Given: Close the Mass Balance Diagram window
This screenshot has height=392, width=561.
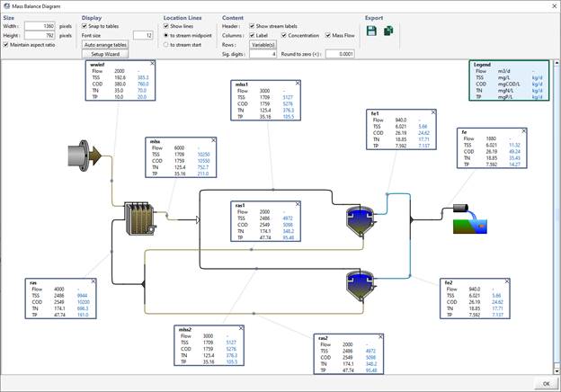Looking at the screenshot, I should pos(554,6).
